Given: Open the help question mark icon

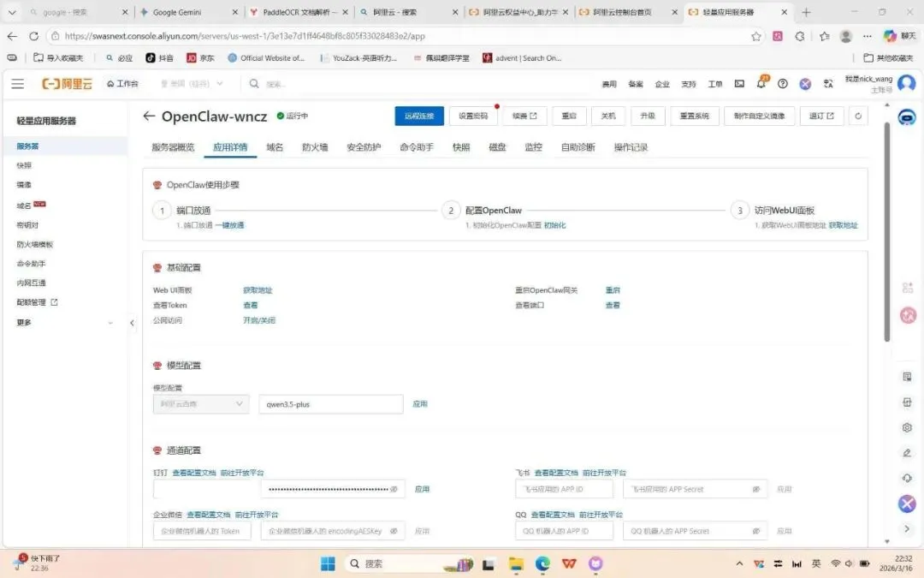Looking at the screenshot, I should (x=783, y=84).
